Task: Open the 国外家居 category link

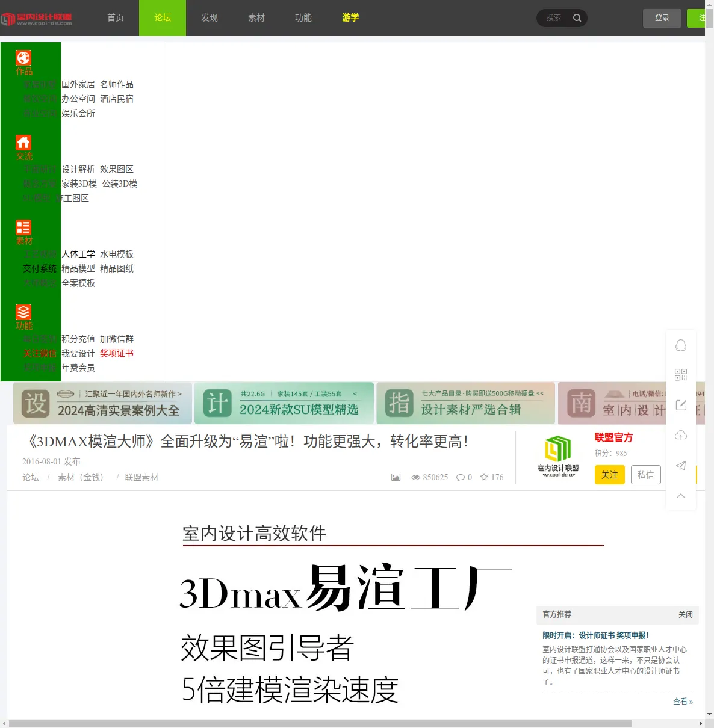Action: coord(78,84)
